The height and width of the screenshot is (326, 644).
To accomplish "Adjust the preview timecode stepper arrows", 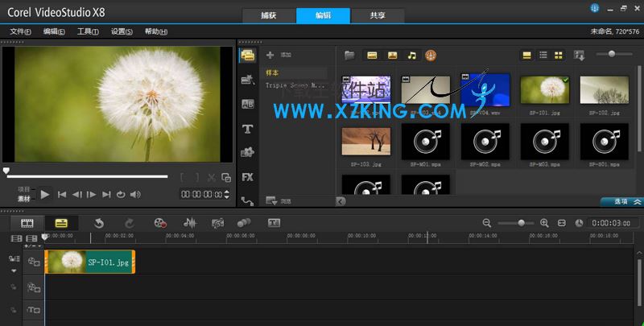I will [227, 194].
